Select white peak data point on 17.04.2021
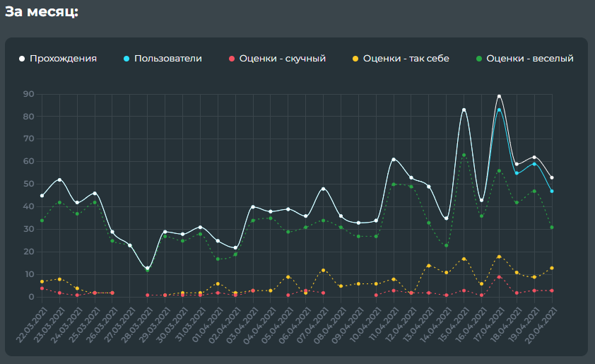595x364 pixels. coord(499,96)
